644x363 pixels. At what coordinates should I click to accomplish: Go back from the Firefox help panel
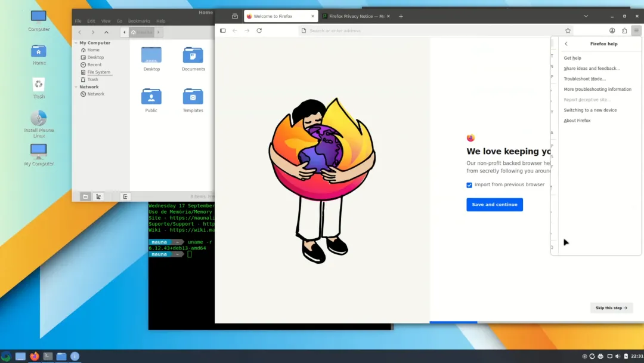(566, 44)
